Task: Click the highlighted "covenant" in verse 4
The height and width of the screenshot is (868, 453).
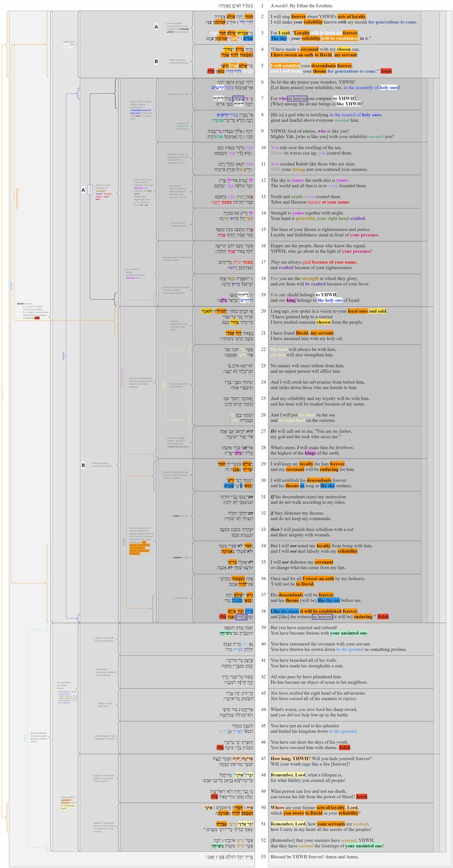Action: point(323,49)
